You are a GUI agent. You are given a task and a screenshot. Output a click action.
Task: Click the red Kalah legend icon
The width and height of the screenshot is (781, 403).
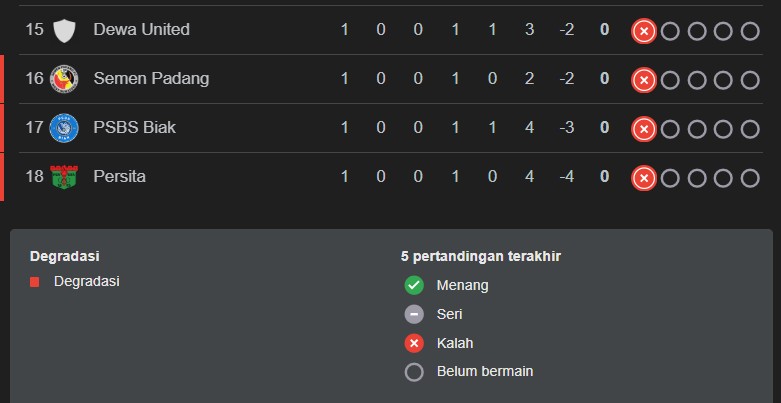point(414,343)
